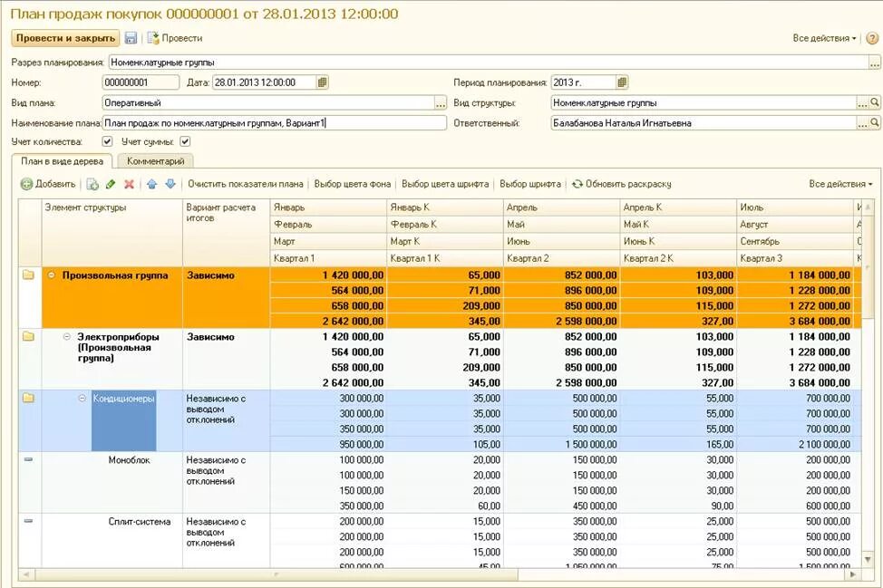883x588 pixels.
Task: Click the Разрез планирования field
Action: tap(489, 63)
